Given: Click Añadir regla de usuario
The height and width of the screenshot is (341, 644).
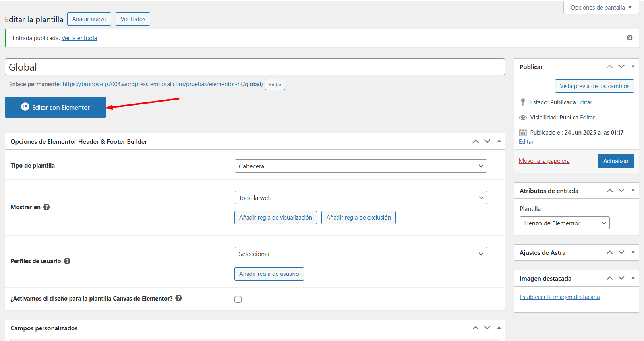Looking at the screenshot, I should pos(269,274).
